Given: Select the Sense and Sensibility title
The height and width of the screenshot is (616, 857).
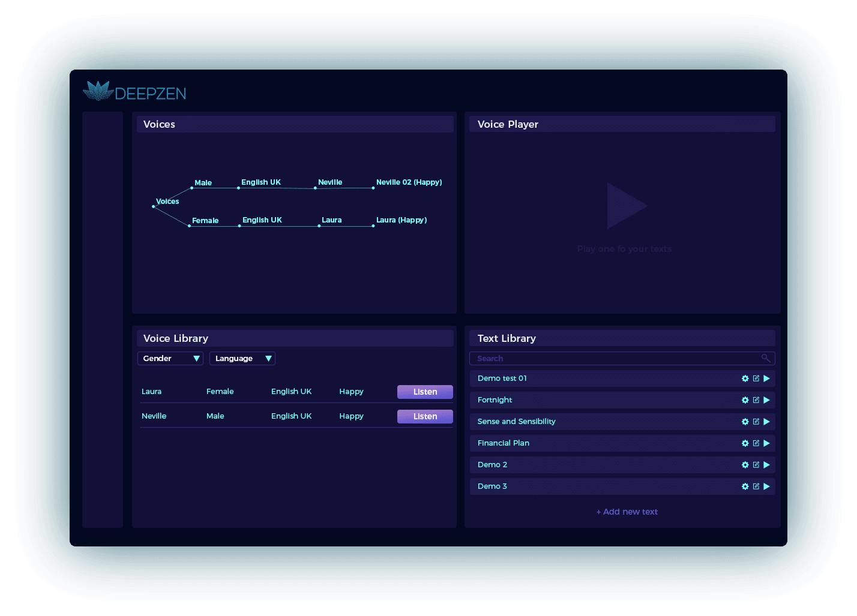Looking at the screenshot, I should pos(517,422).
